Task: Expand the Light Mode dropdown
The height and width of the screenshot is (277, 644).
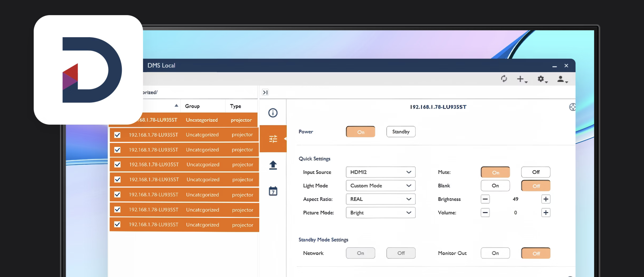Action: pyautogui.click(x=380, y=186)
